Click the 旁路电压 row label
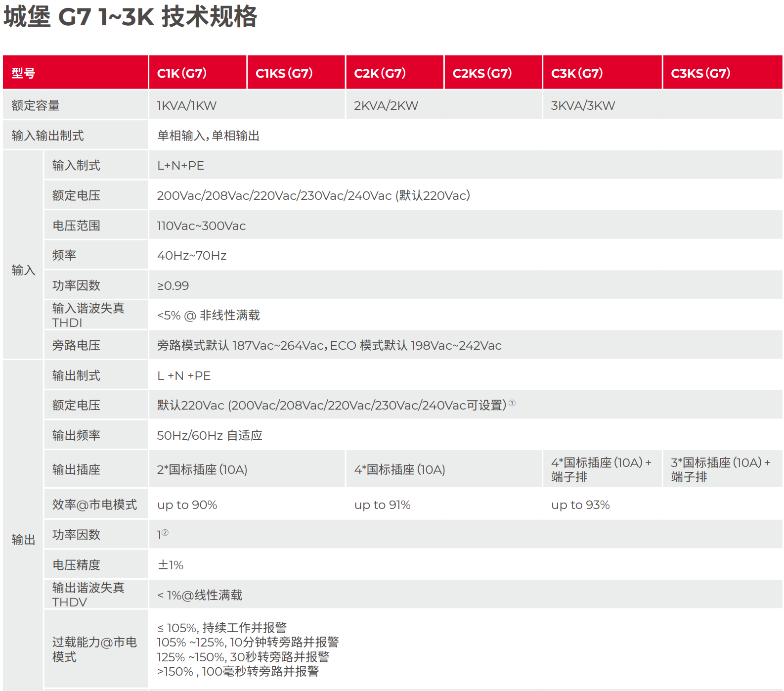The width and height of the screenshot is (784, 691). 76,345
